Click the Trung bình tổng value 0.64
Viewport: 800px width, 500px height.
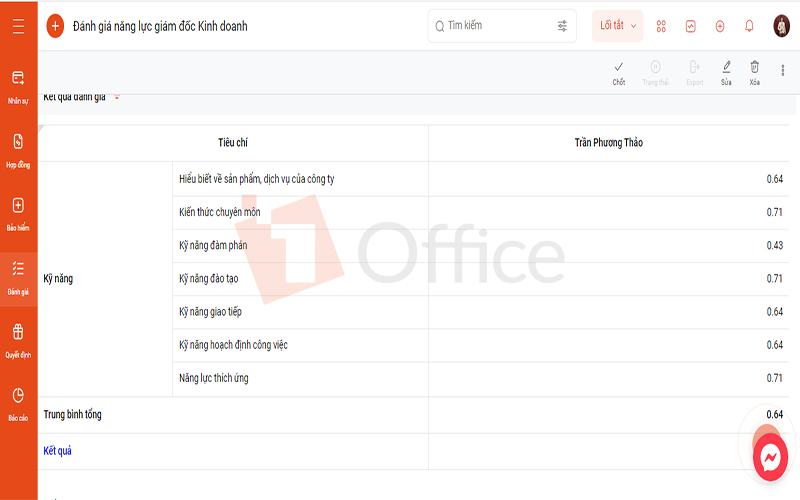774,414
